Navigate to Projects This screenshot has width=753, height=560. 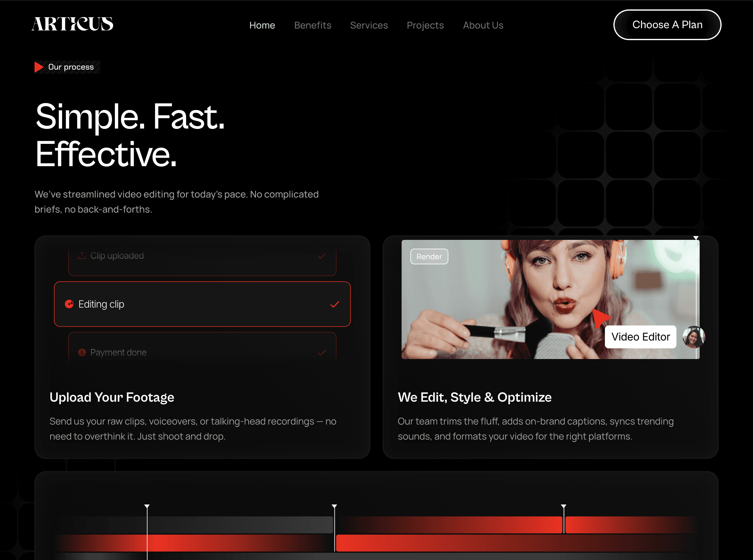point(425,25)
